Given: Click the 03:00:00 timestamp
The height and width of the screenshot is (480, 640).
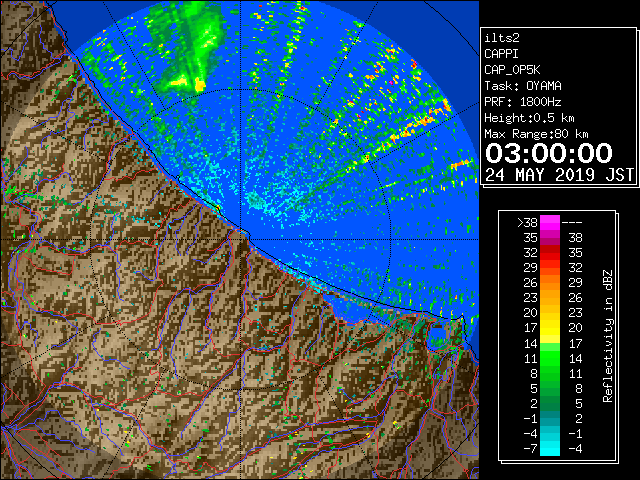Looking at the screenshot, I should 549,153.
